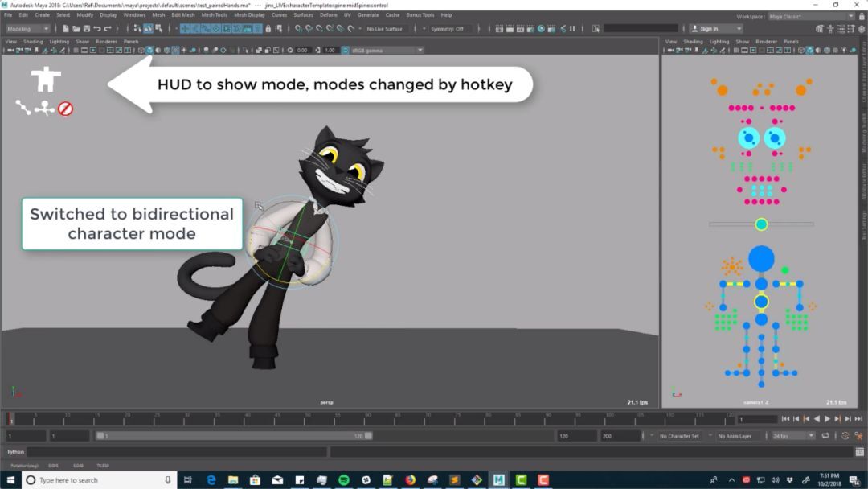Open File Explorer from the taskbar
This screenshot has width=868, height=489.
(x=233, y=479)
